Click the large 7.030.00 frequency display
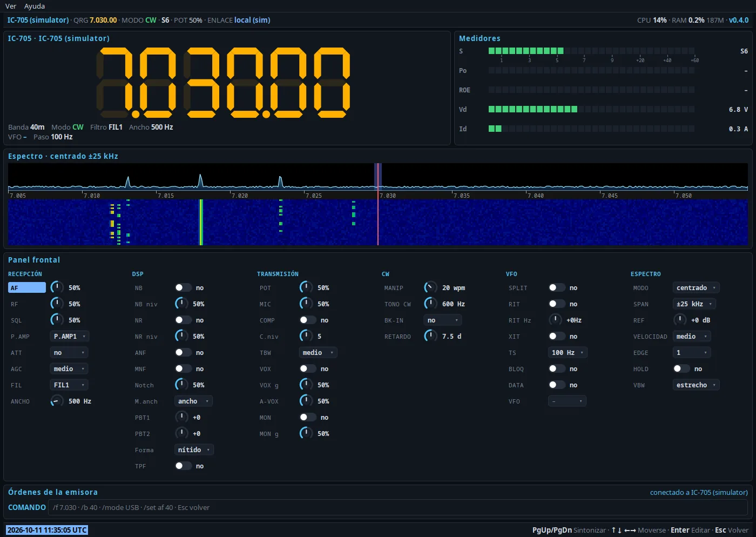Image resolution: width=756 pixels, height=537 pixels. [224, 82]
